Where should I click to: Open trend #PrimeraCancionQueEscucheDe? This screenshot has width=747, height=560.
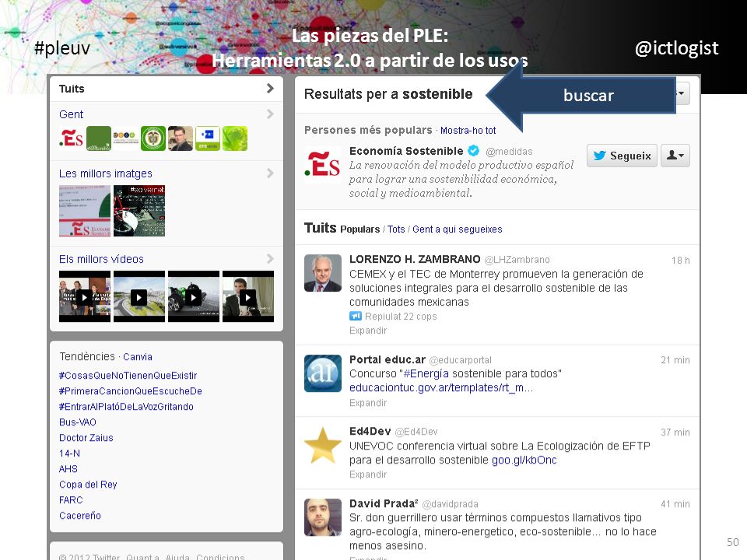coord(131,391)
